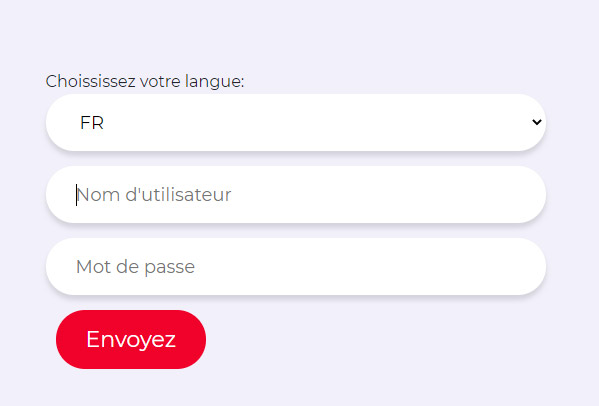
Task: Select the text field above Mot de passe
Action: pyautogui.click(x=296, y=194)
